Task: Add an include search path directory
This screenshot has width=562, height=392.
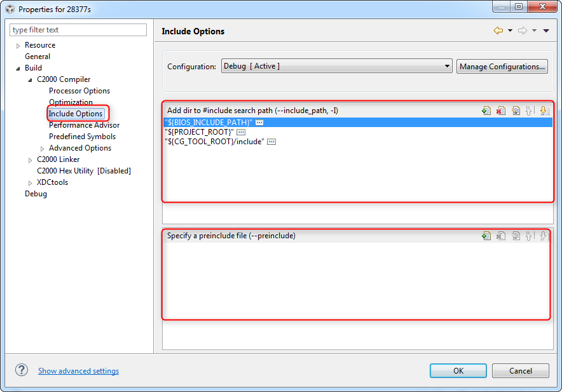Action: [486, 111]
